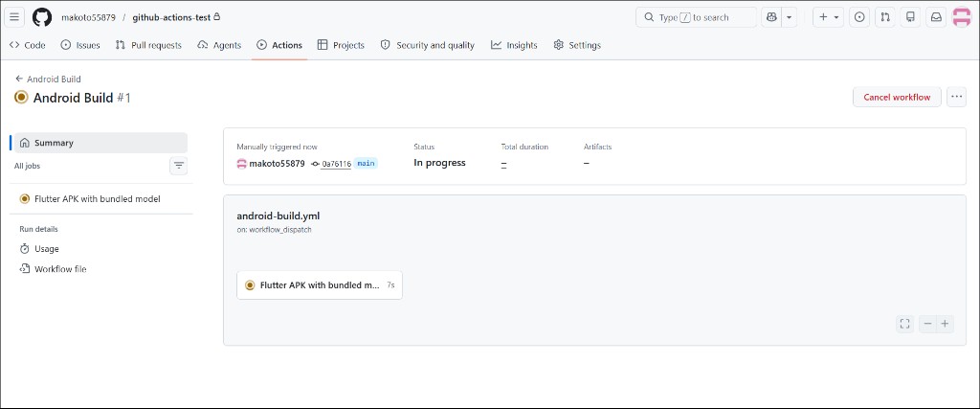Screen dimensions: 980x409
Task: Zoom in the workflow graph
Action: (945, 324)
